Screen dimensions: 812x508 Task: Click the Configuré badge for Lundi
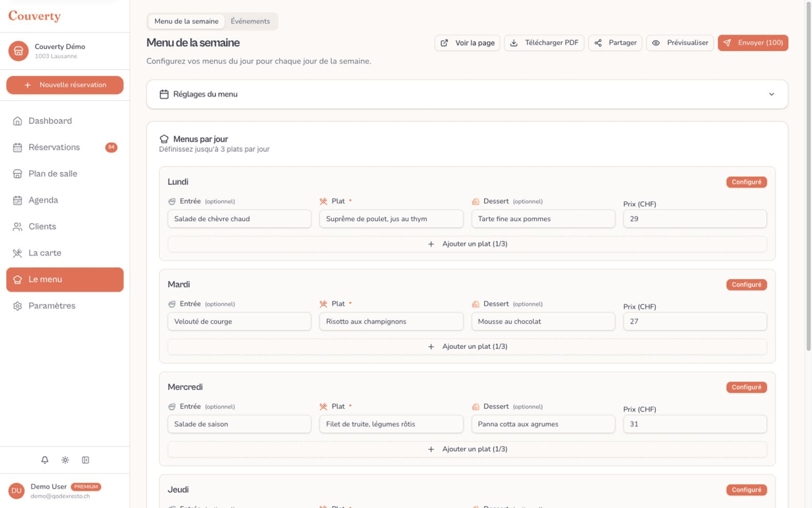pyautogui.click(x=747, y=182)
